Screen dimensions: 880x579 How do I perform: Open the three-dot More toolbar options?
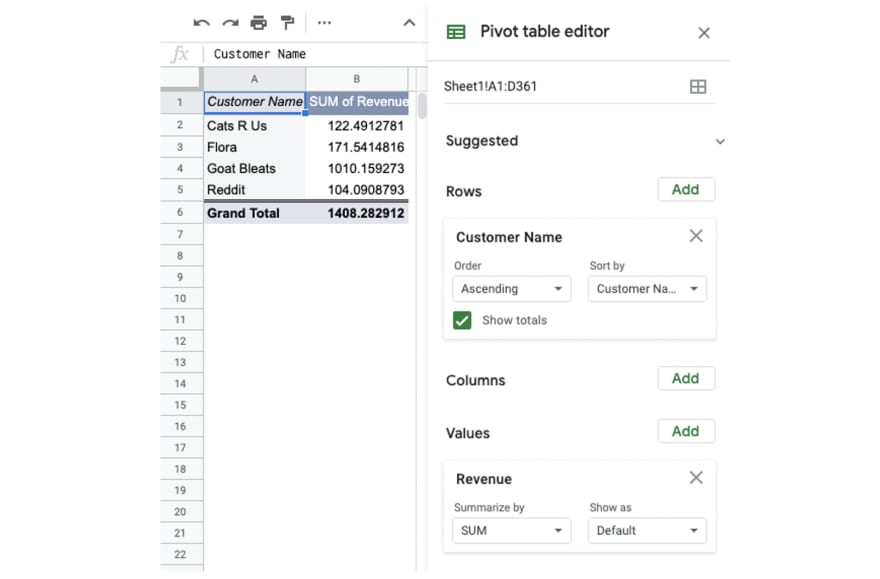[x=324, y=23]
